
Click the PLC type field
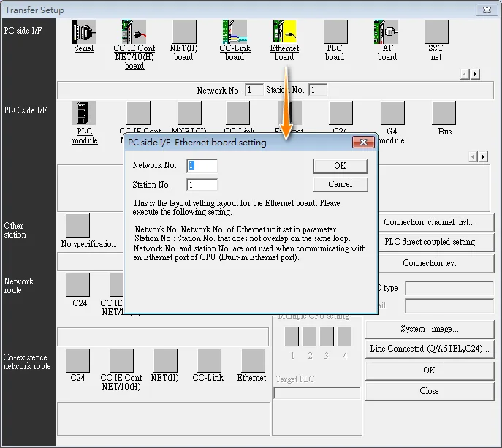(449, 288)
